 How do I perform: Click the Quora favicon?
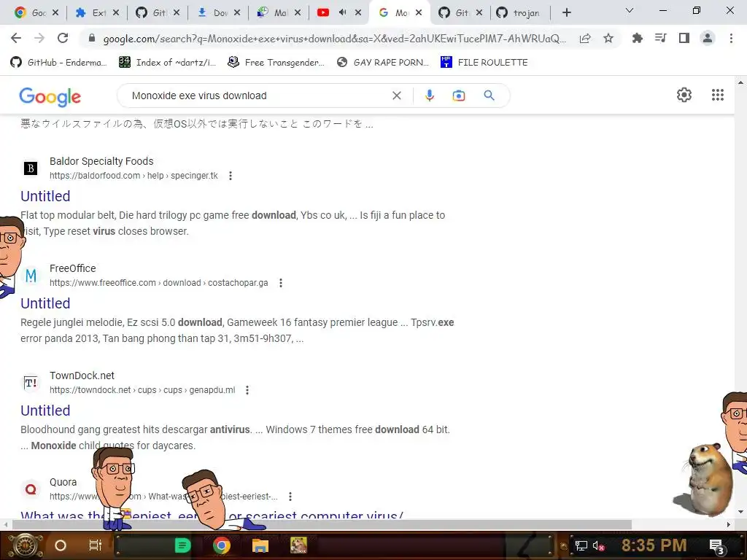coord(31,489)
